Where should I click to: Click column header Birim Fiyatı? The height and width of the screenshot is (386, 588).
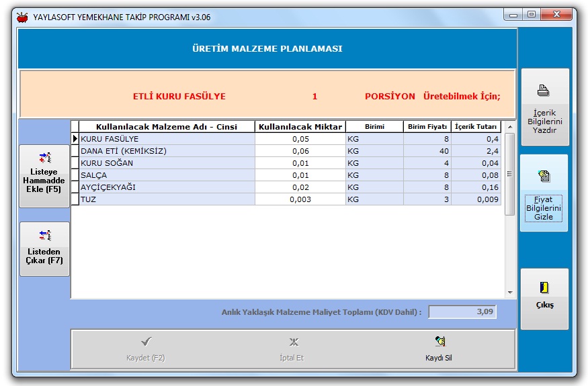click(x=427, y=127)
